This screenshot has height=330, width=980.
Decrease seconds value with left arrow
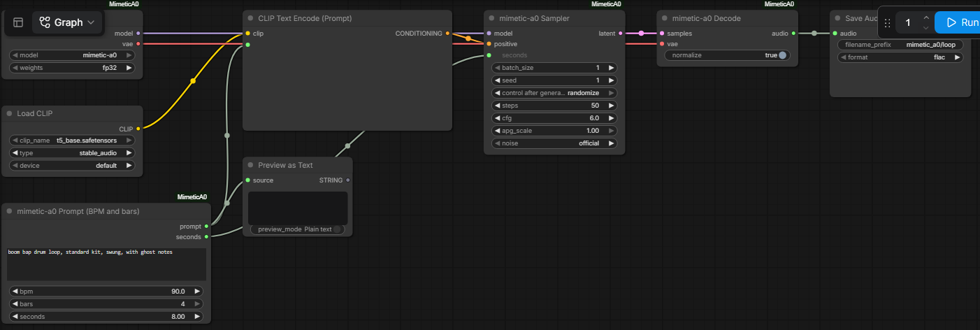pyautogui.click(x=15, y=317)
